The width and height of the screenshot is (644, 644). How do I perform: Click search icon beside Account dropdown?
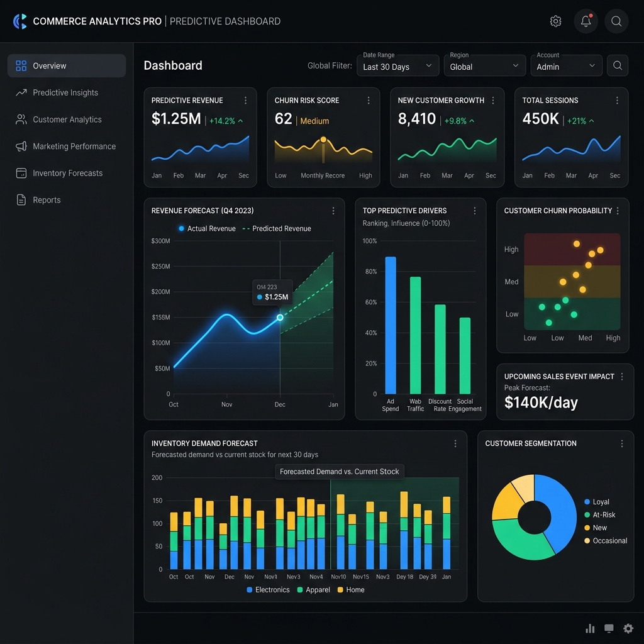[618, 65]
